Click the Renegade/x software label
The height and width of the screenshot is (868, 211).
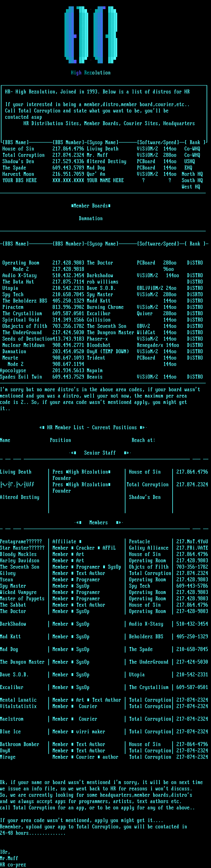coord(150,345)
